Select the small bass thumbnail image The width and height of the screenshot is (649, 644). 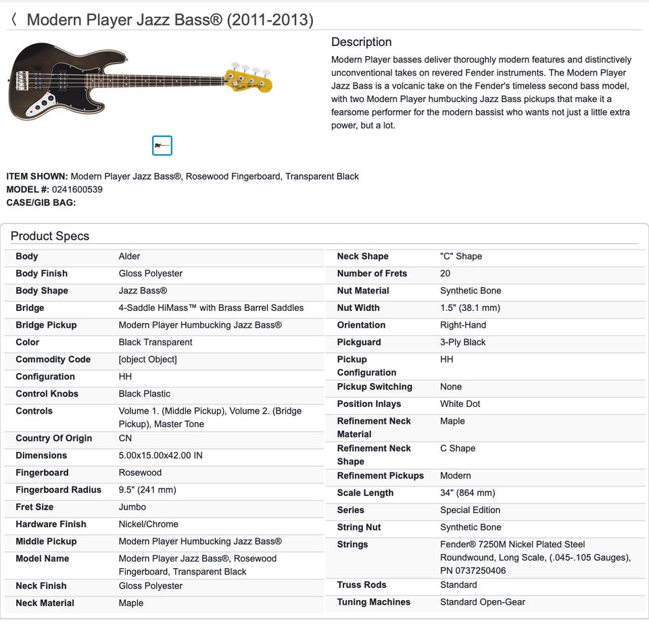[162, 145]
